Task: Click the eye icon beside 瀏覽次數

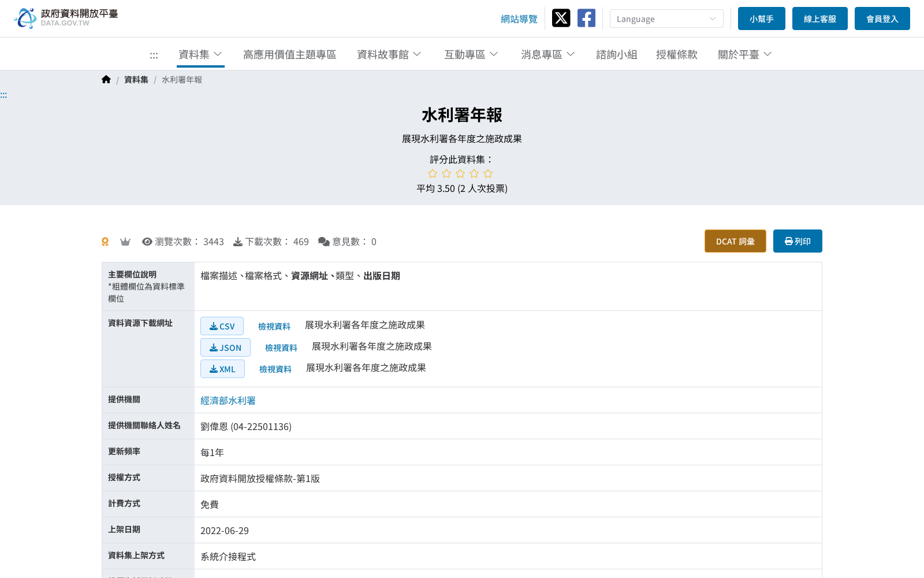Action: [147, 242]
